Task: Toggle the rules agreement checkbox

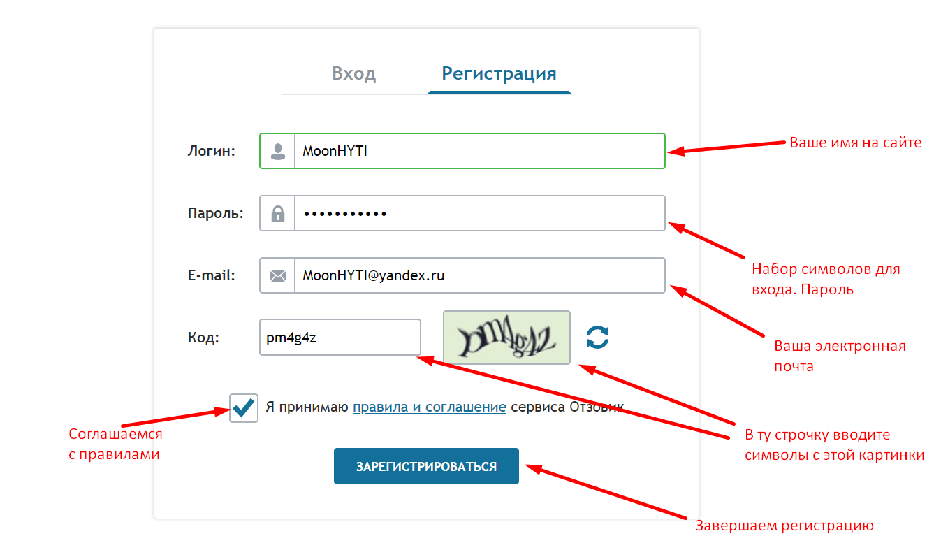Action: (x=243, y=407)
